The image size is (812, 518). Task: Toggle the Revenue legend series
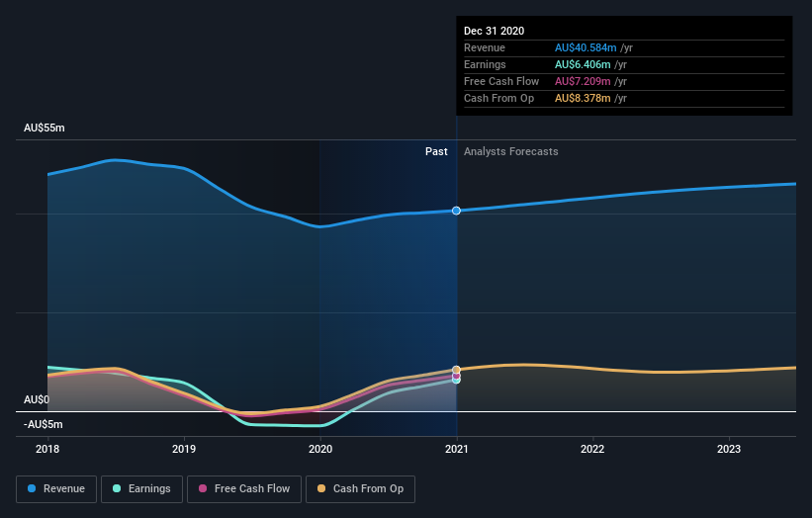(x=56, y=489)
